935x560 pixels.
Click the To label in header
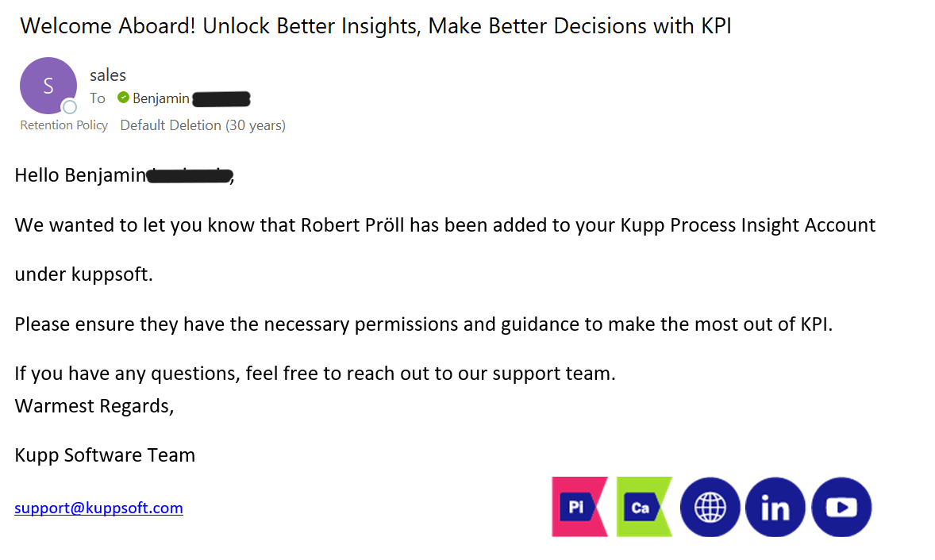[x=97, y=98]
